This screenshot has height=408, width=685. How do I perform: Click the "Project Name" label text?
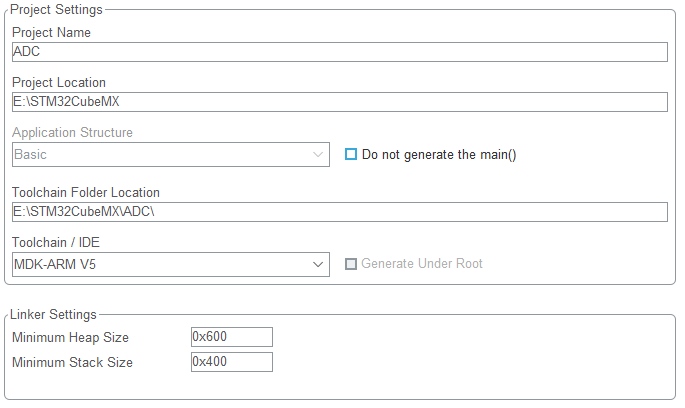point(51,33)
